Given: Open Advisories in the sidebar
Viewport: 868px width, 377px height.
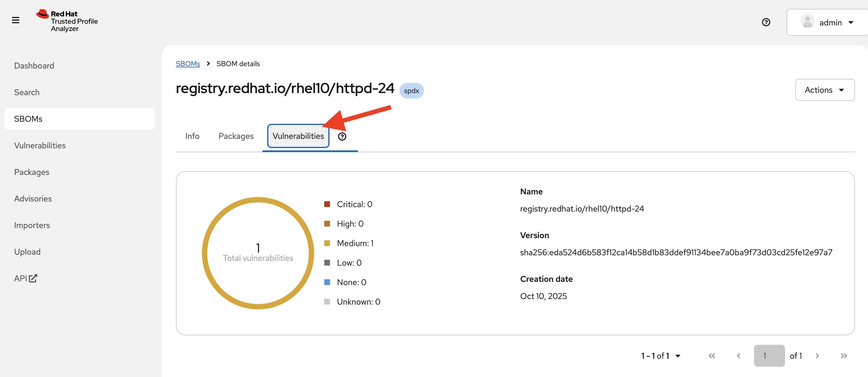Looking at the screenshot, I should (x=33, y=199).
